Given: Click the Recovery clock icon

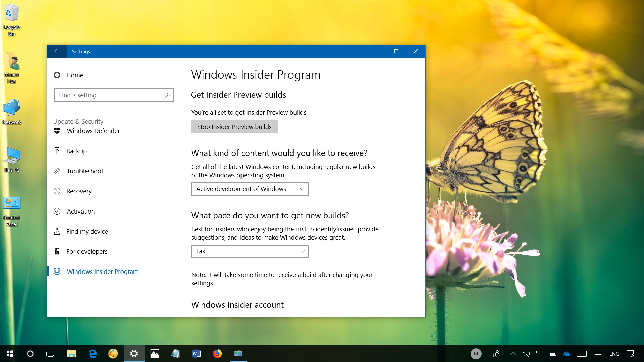Looking at the screenshot, I should click(x=57, y=191).
